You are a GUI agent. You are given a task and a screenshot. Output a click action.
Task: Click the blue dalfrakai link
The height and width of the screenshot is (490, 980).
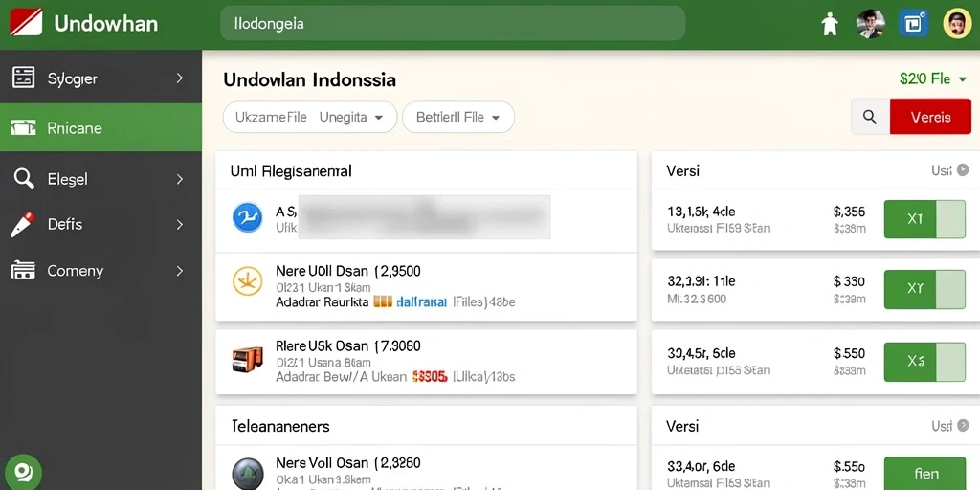coord(422,302)
